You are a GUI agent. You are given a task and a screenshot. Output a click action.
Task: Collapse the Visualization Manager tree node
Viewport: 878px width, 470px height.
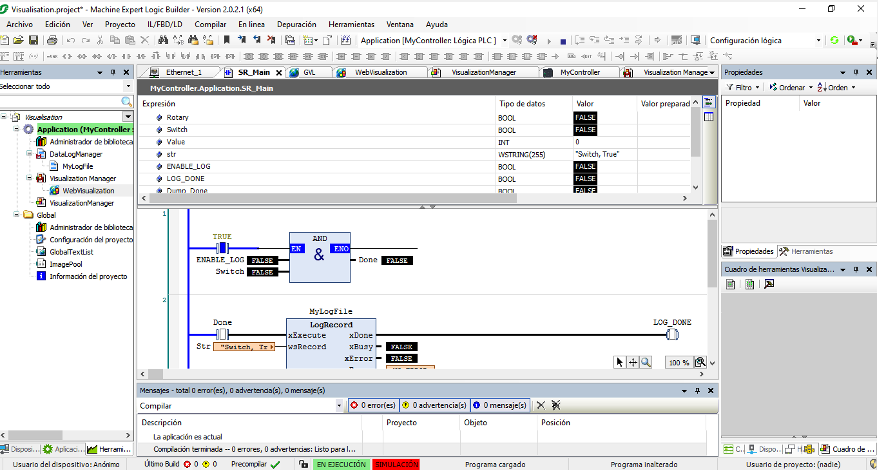(x=28, y=178)
